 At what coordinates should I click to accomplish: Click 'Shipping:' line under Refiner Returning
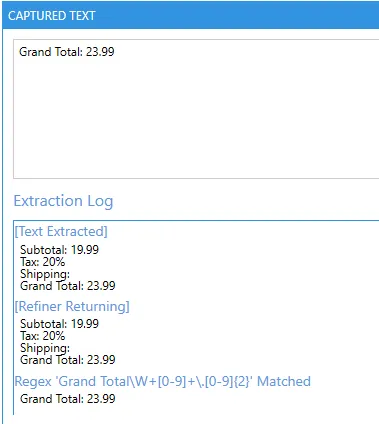[x=45, y=348]
